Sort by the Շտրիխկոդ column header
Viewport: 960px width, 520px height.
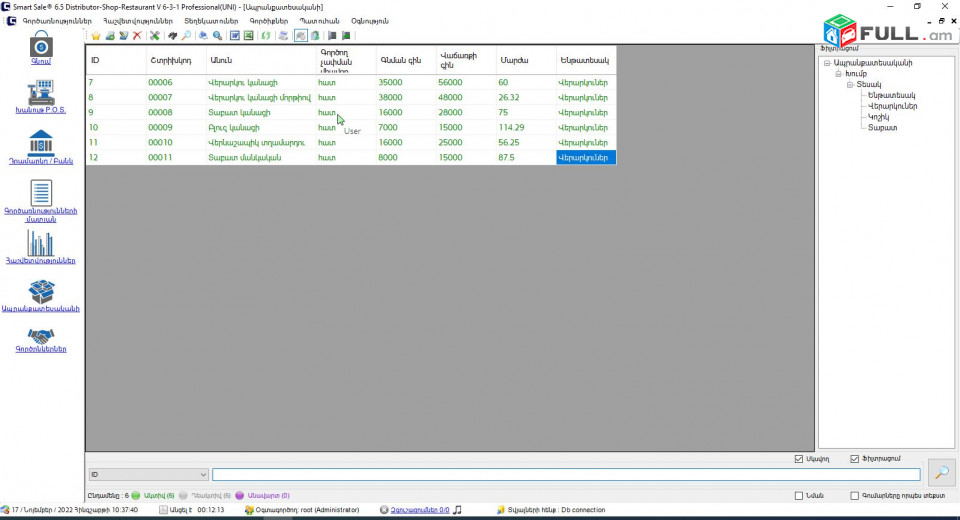(175, 60)
